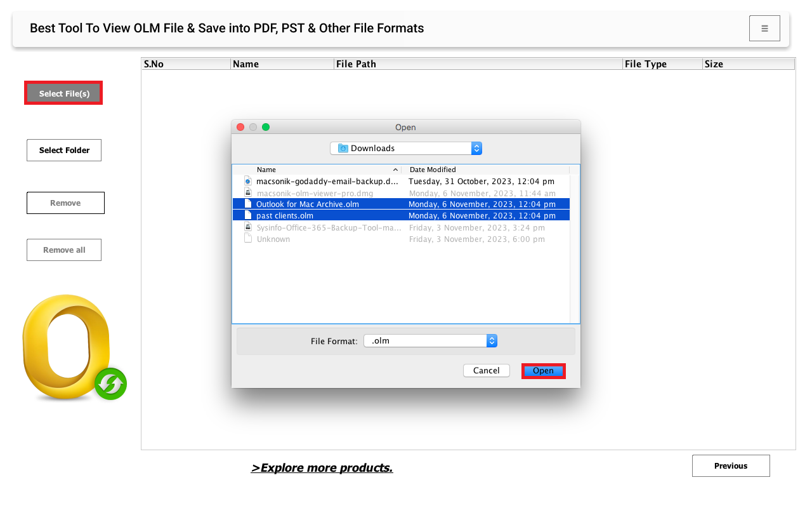This screenshot has height=508, width=812.
Task: Click Sysinfo-Office-365-Backup-Tool file name
Action: 329,227
